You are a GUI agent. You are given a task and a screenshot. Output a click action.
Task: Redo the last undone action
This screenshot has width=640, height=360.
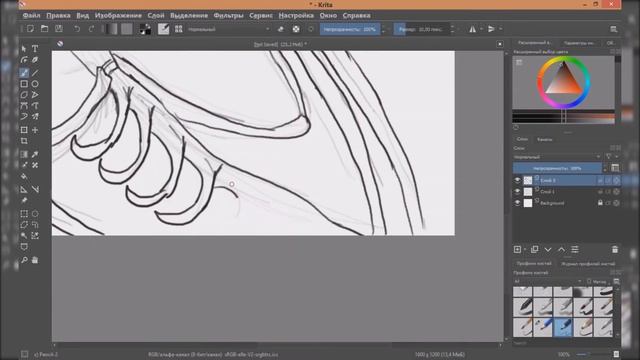tap(91, 29)
